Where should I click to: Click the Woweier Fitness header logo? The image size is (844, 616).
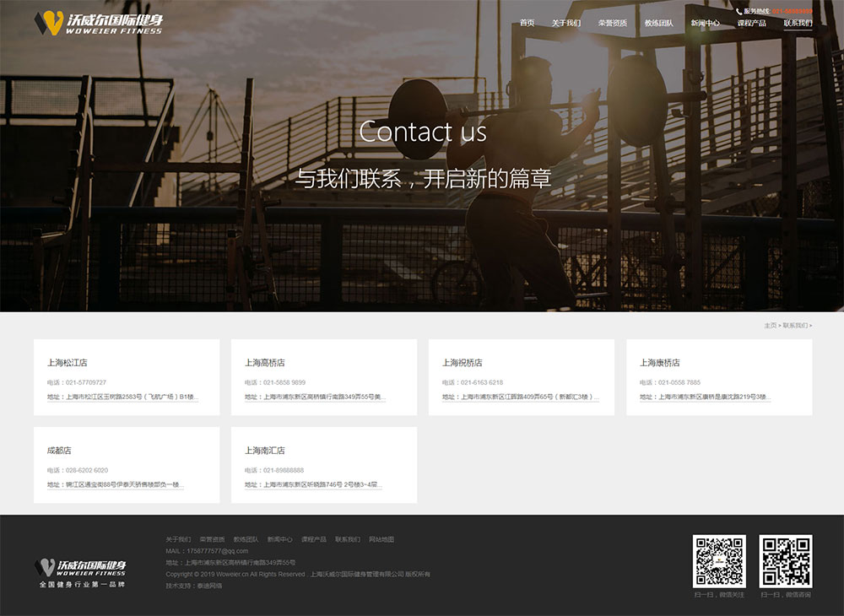[98, 23]
